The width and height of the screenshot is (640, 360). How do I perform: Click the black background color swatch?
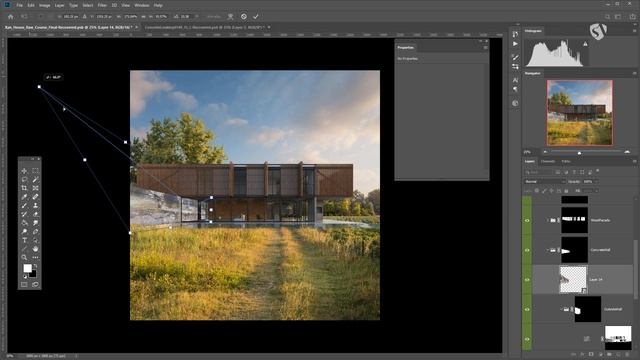33,275
